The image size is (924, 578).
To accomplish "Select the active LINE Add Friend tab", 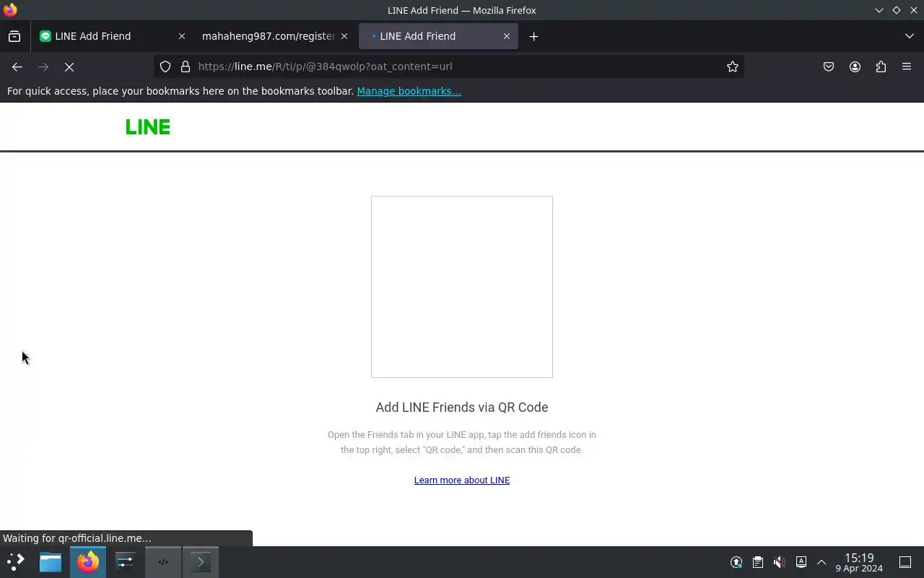I will (x=438, y=36).
